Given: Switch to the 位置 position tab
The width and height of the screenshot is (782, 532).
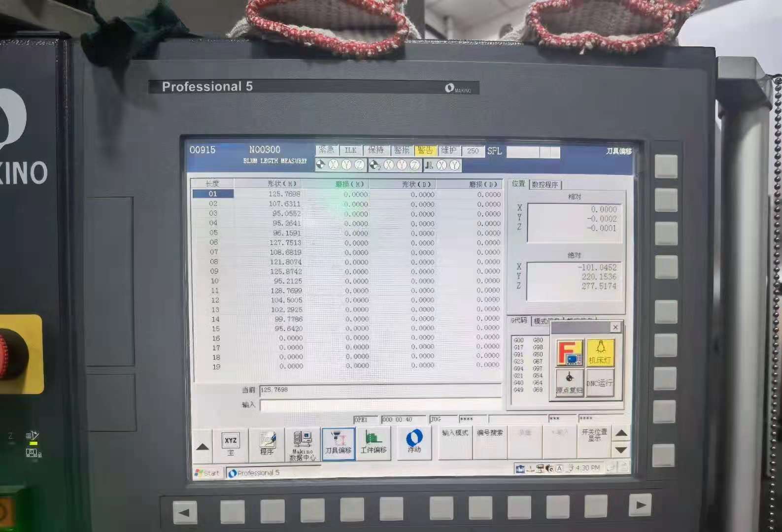Looking at the screenshot, I should click(518, 184).
